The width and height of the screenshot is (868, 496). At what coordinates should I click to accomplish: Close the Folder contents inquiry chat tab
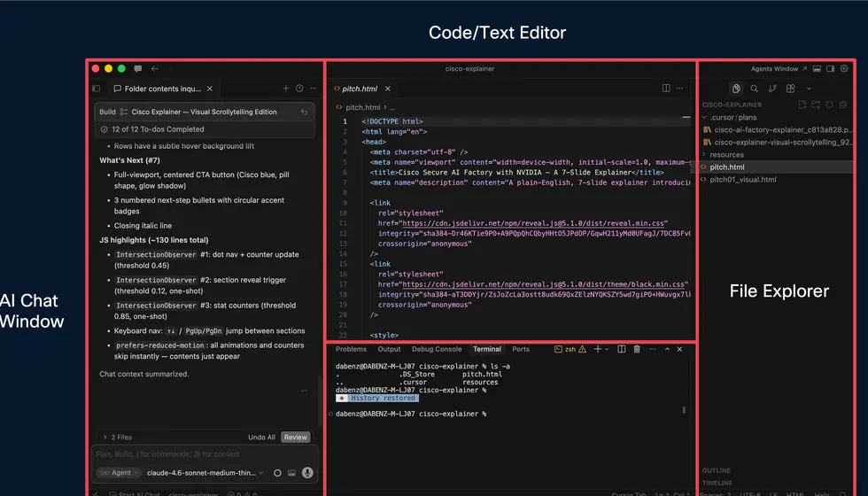(x=210, y=89)
